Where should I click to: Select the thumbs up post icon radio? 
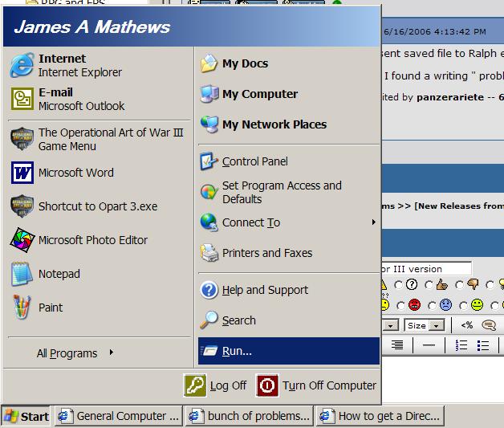[x=429, y=285]
